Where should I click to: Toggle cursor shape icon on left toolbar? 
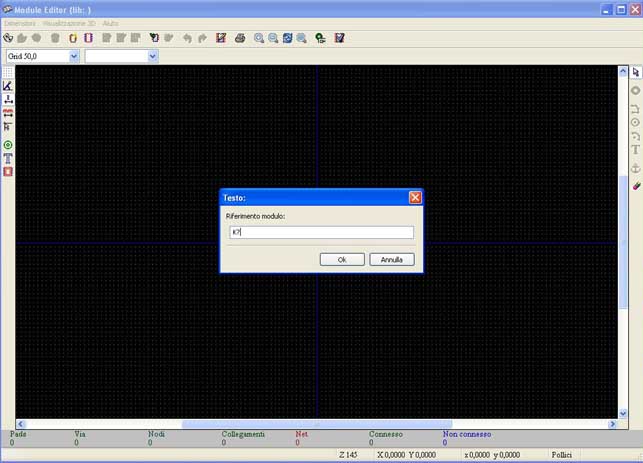8,126
